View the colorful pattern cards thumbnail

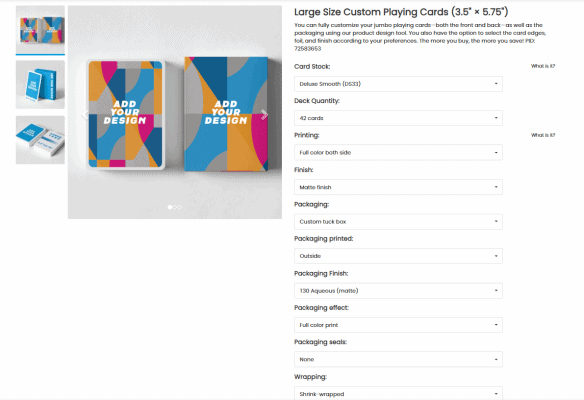click(40, 30)
